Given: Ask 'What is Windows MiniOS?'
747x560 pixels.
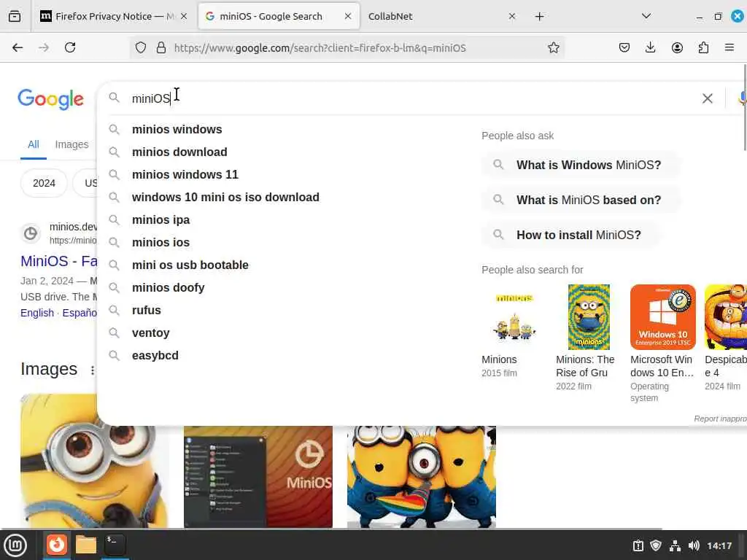Looking at the screenshot, I should click(581, 166).
